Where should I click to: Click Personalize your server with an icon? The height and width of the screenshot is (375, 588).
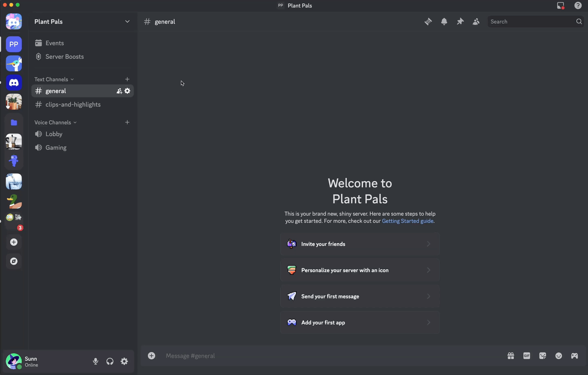[360, 270]
